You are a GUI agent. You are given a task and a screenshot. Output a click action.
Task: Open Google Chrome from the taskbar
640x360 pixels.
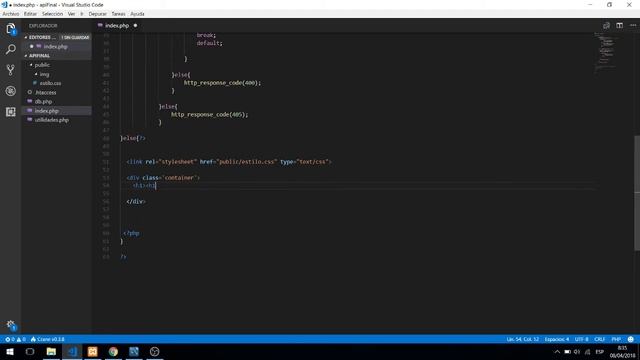point(113,351)
